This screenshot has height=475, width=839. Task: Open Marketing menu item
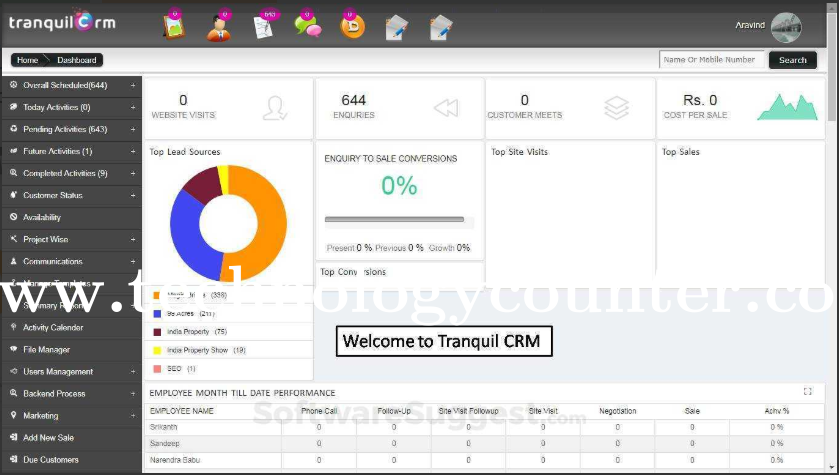[72, 416]
